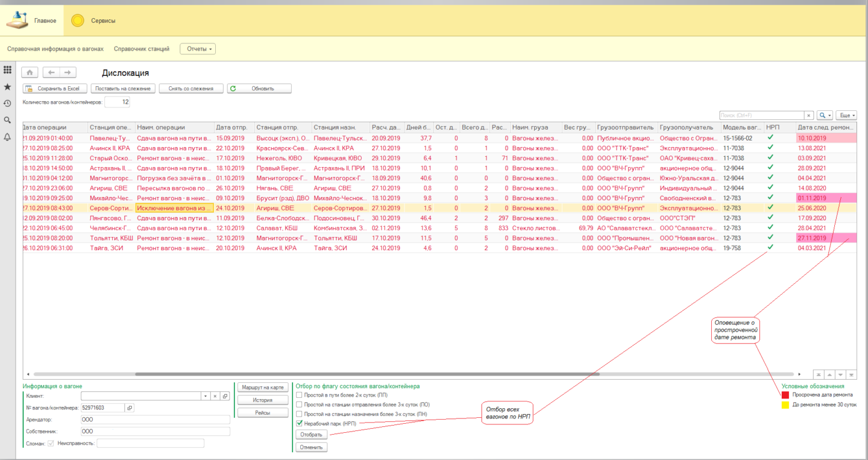Viewport: 868px width, 460px height.
Task: Click Снять со слежения button
Action: point(191,89)
